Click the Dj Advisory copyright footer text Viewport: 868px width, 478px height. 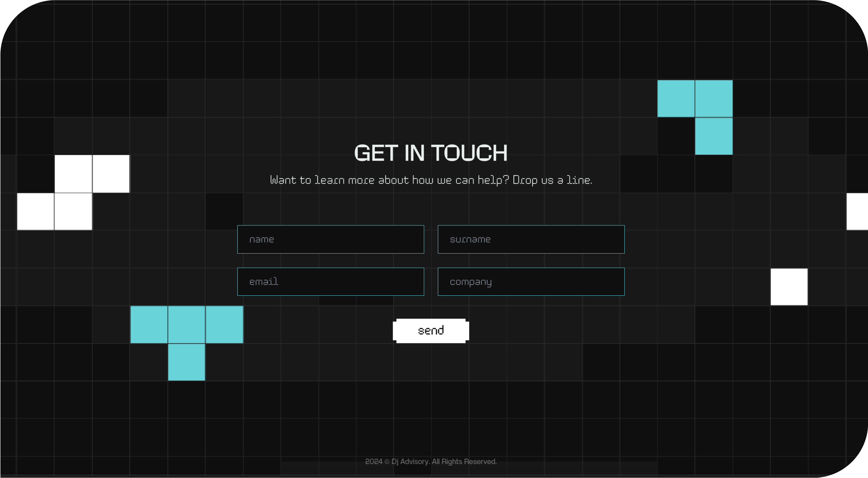coord(431,461)
